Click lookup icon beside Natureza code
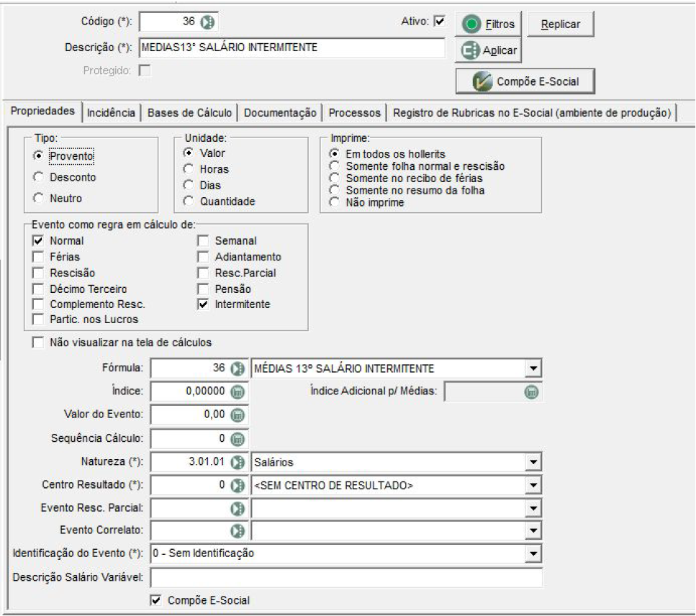Image resolution: width=696 pixels, height=616 pixels. pos(238,463)
